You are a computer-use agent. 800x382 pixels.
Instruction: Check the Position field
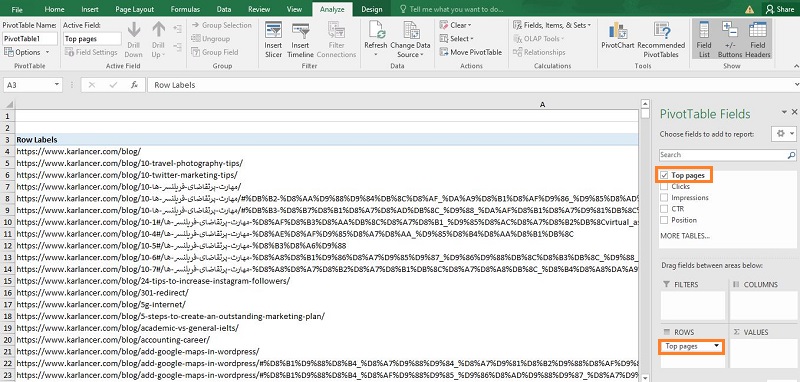tap(664, 220)
